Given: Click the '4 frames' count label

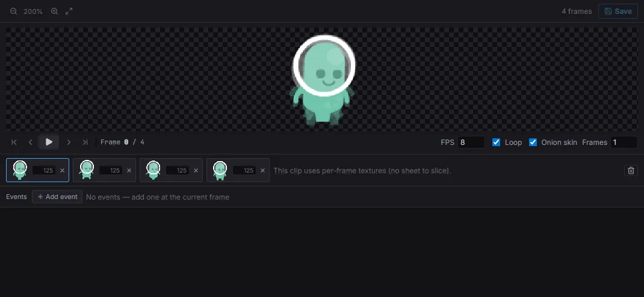Looking at the screenshot, I should pos(577,11).
